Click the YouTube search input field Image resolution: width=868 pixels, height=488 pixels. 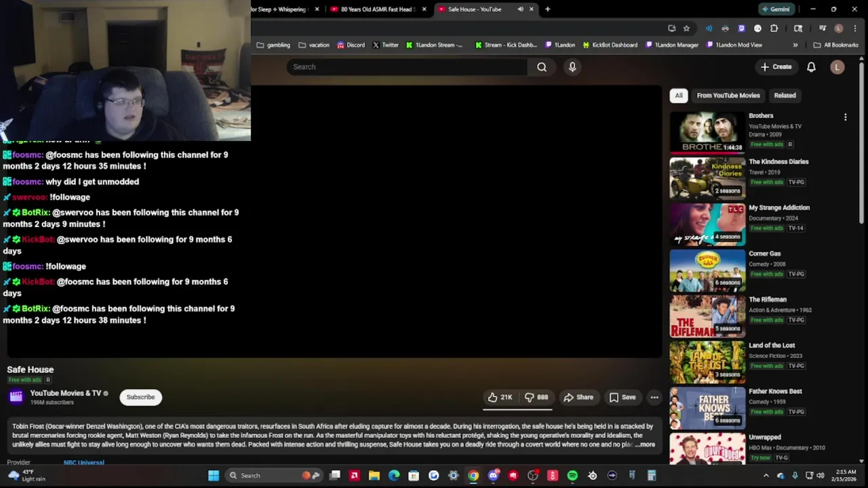point(407,66)
